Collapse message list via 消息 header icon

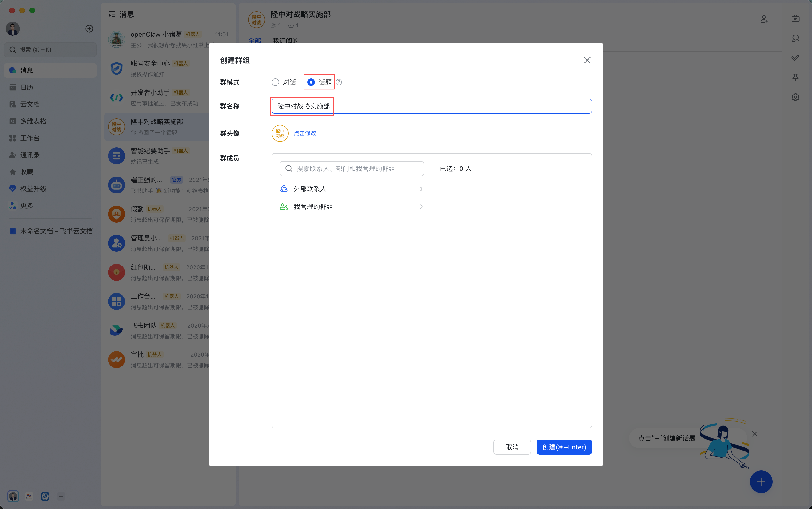111,14
